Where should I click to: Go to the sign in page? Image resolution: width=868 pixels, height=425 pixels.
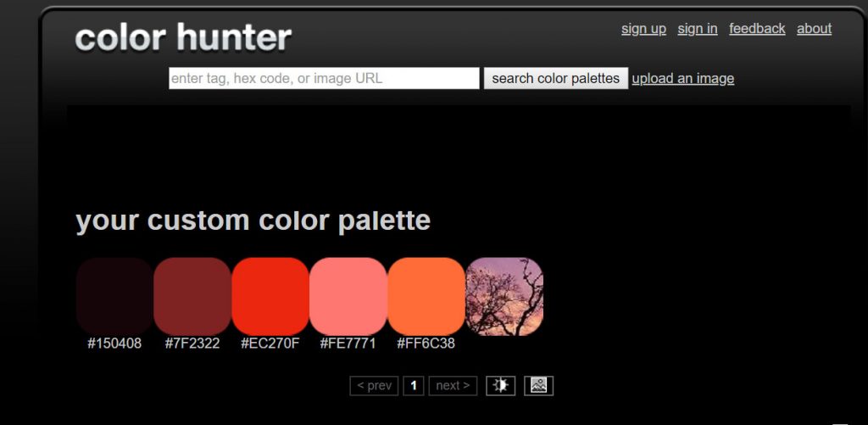698,29
